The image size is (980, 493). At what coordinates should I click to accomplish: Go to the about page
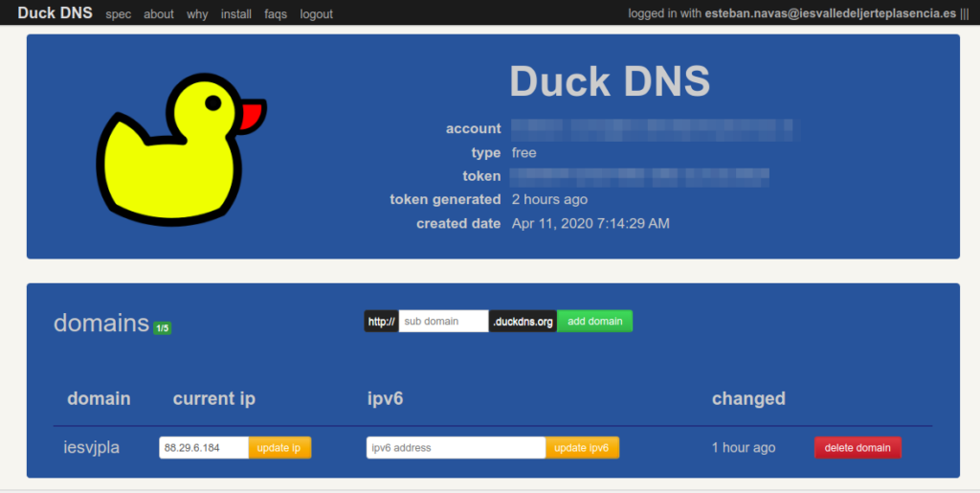coord(159,13)
